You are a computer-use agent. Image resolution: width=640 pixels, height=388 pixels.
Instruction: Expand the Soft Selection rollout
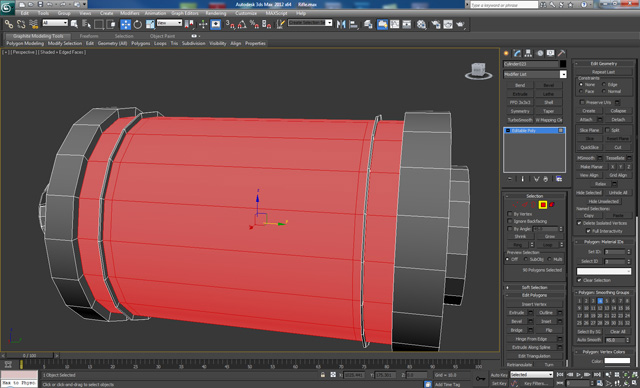534,287
